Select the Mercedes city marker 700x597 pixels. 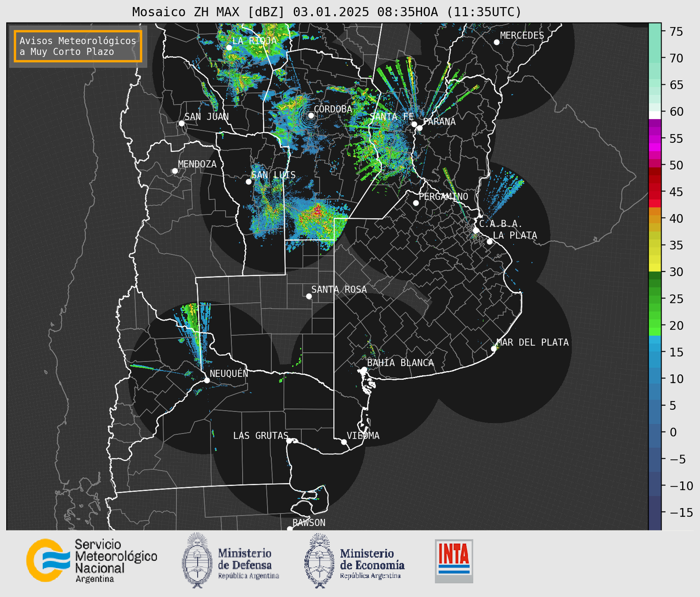coord(497,42)
